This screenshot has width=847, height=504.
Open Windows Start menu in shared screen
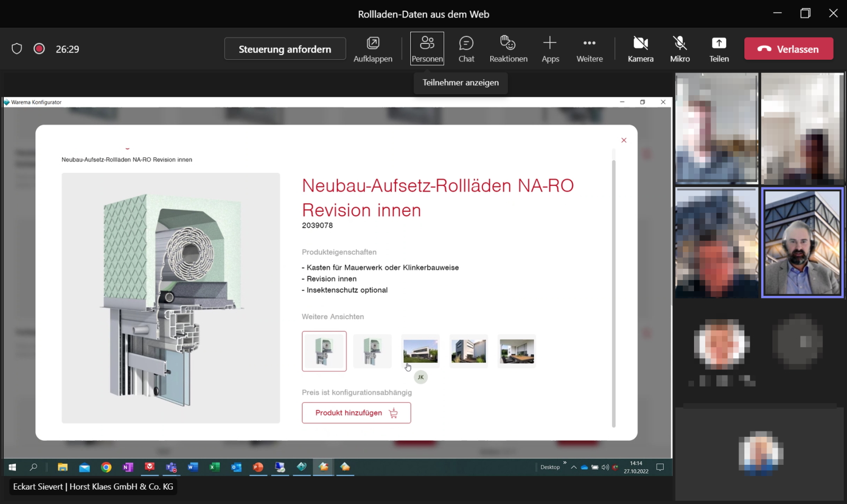(x=12, y=467)
